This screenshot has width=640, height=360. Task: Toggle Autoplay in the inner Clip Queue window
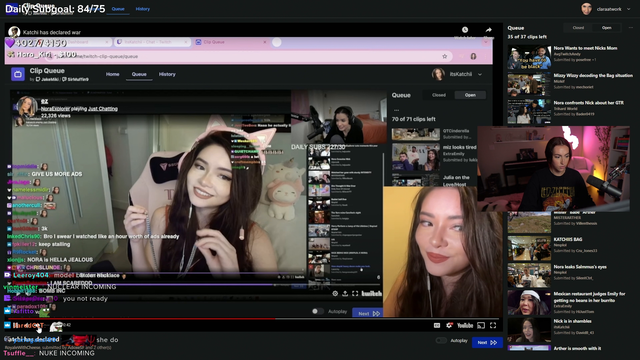point(317,311)
